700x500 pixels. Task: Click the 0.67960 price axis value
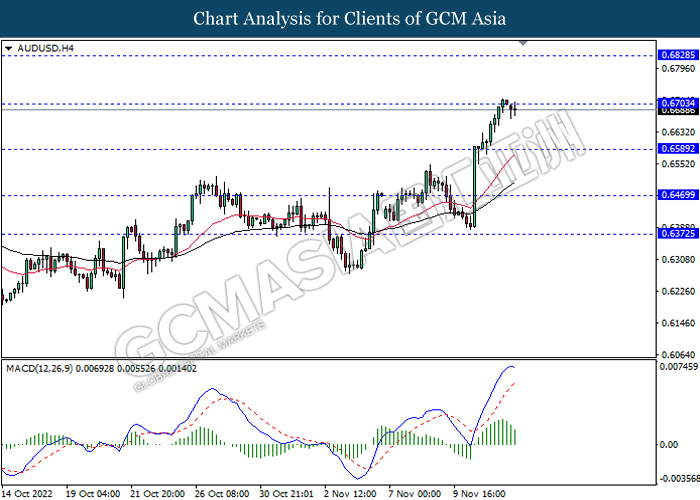[678, 68]
